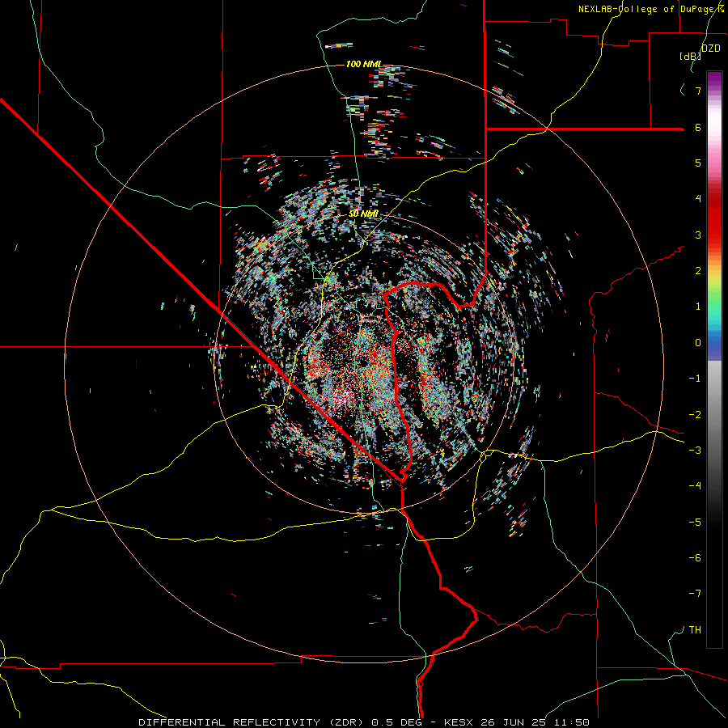Click the 3 value on the dB scale
Viewport: 728px width, 728px height.
click(698, 235)
